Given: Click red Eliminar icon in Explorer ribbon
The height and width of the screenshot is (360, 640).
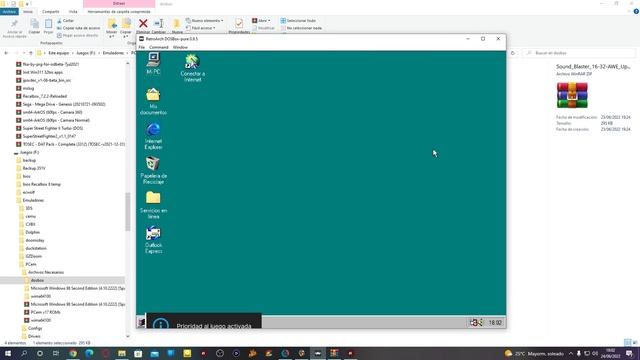Looking at the screenshot, I should point(143,25).
